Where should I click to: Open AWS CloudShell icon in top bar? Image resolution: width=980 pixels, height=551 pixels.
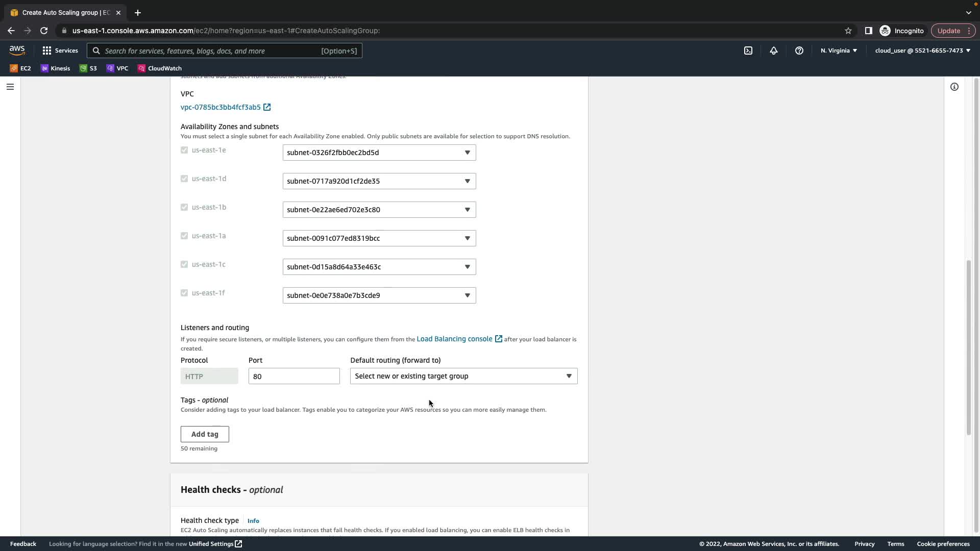(748, 51)
